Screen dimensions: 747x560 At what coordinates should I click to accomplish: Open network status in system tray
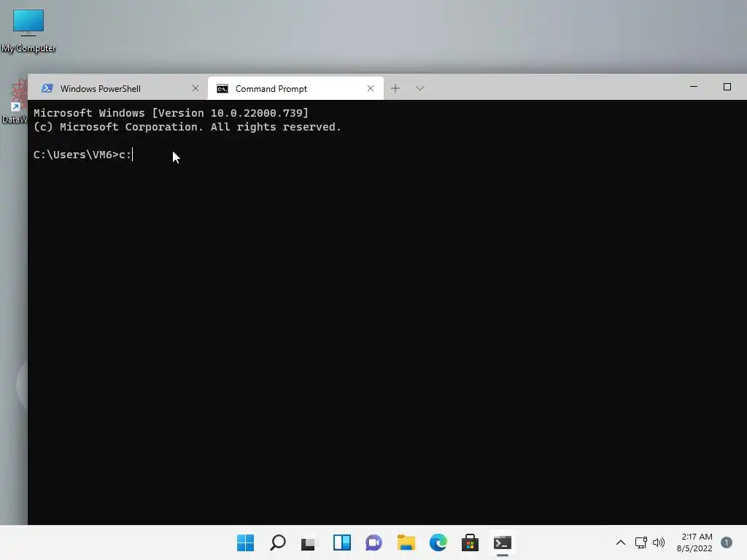[x=641, y=542]
